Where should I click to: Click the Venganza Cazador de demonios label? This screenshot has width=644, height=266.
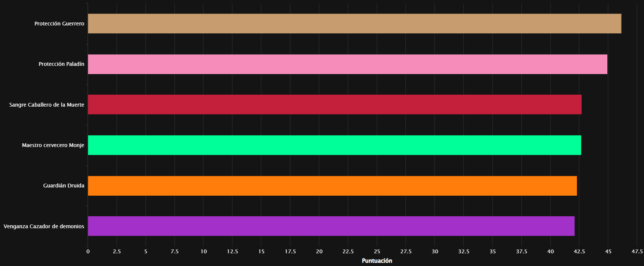click(44, 226)
